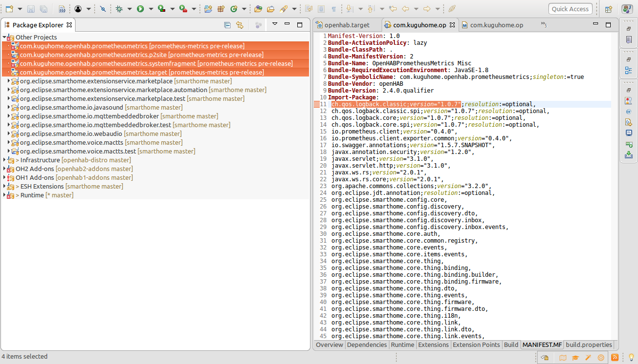Viewport: 638px width, 364px height.
Task: Click the Open Type icon
Action: click(x=258, y=9)
